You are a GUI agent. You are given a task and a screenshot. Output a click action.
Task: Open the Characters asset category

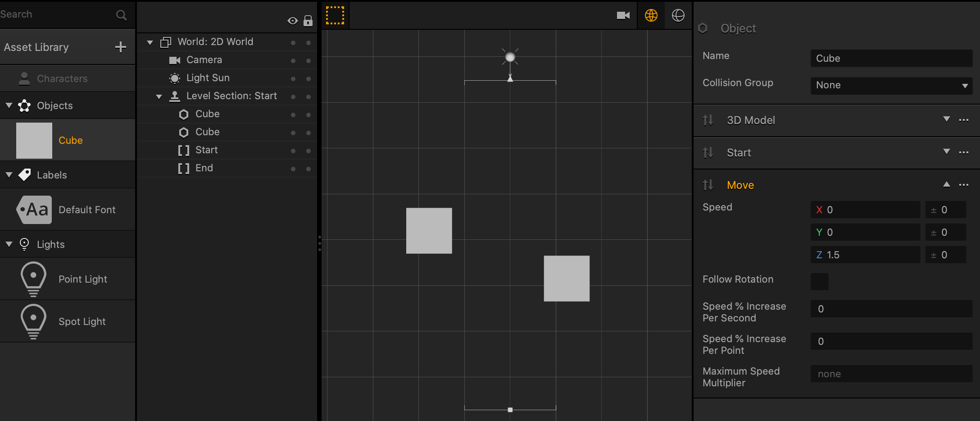click(x=62, y=78)
